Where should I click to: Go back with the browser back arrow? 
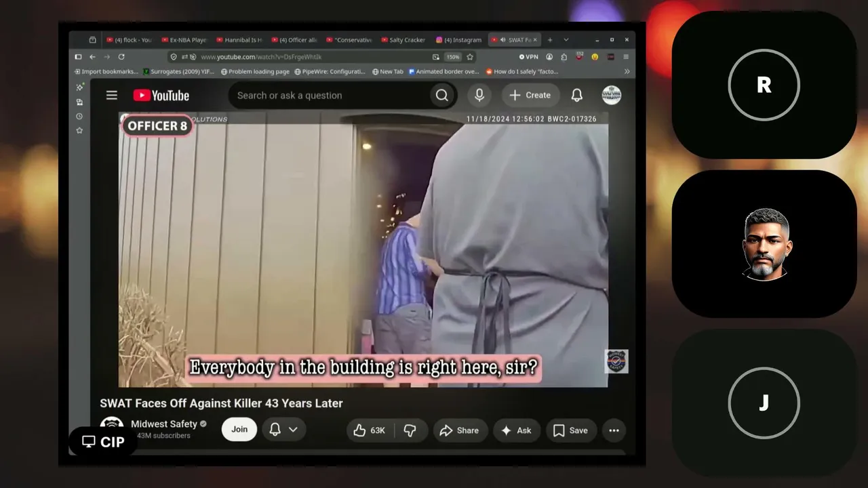[92, 57]
